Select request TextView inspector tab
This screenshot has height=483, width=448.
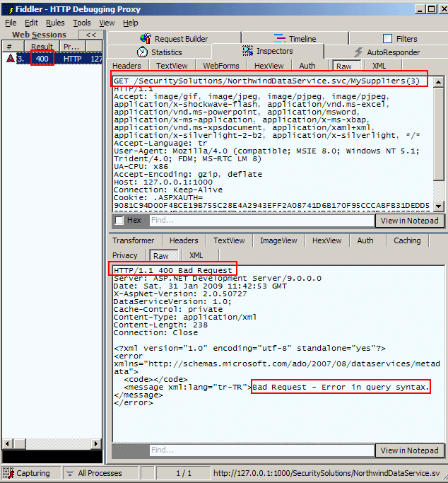(172, 66)
